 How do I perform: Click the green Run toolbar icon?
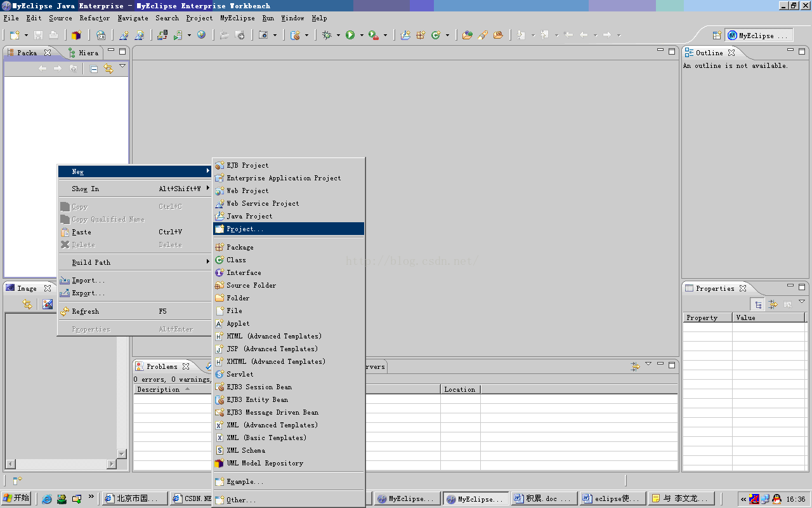click(350, 36)
